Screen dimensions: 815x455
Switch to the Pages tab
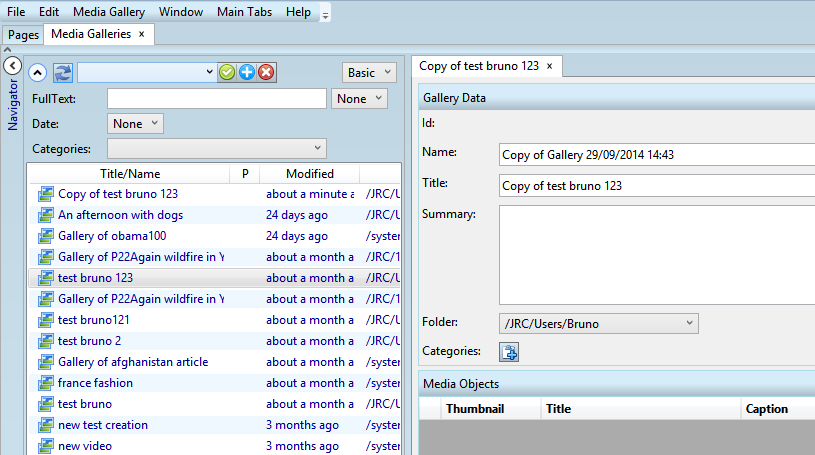(x=23, y=35)
